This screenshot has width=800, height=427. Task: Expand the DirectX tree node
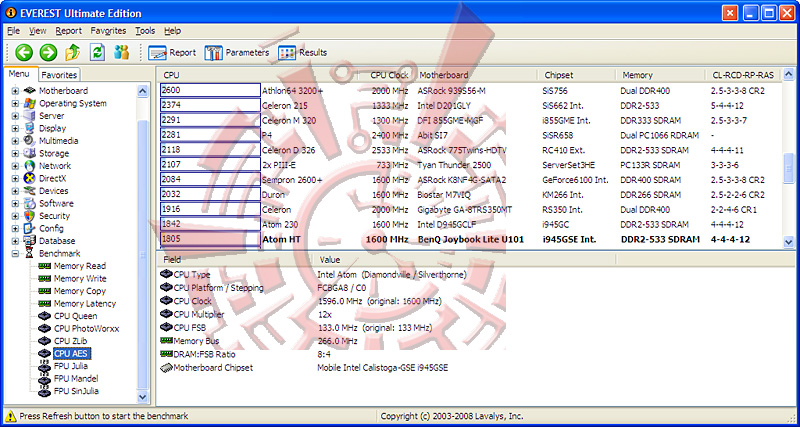(15, 179)
